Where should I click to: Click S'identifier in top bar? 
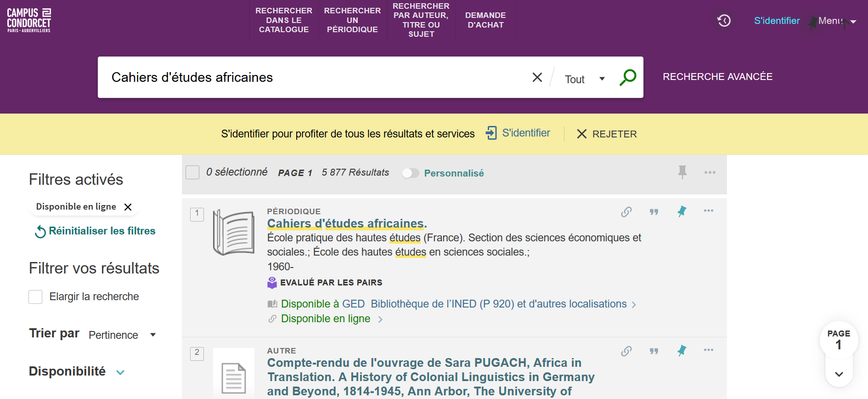(x=777, y=21)
